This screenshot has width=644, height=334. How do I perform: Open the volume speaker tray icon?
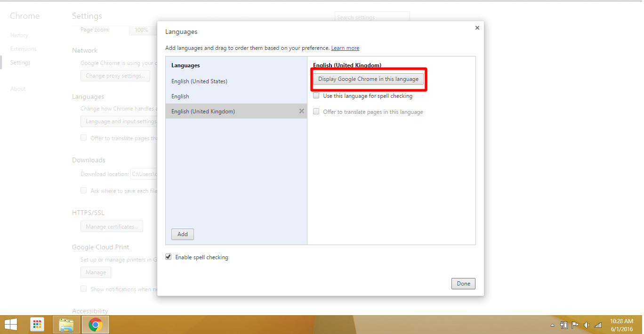coord(587,325)
